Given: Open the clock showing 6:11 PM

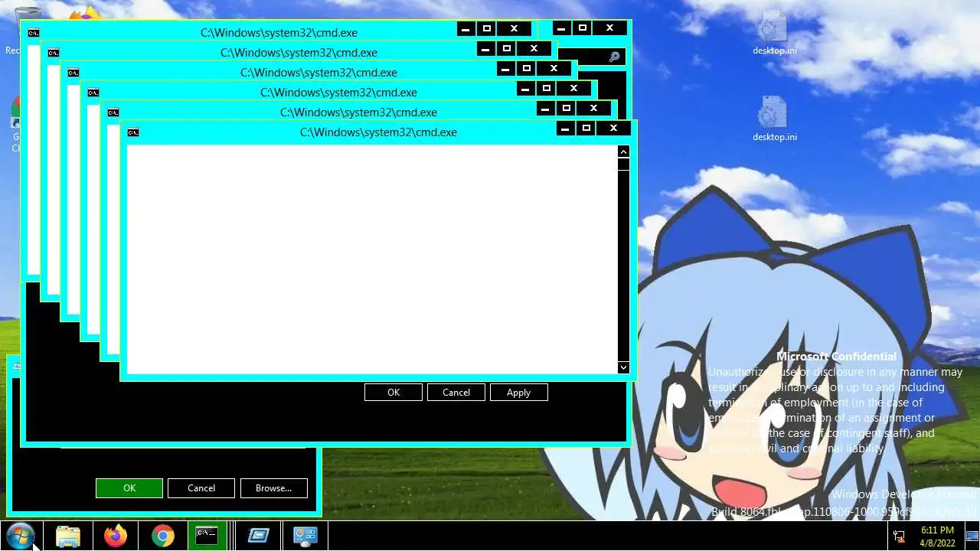Looking at the screenshot, I should point(937,536).
